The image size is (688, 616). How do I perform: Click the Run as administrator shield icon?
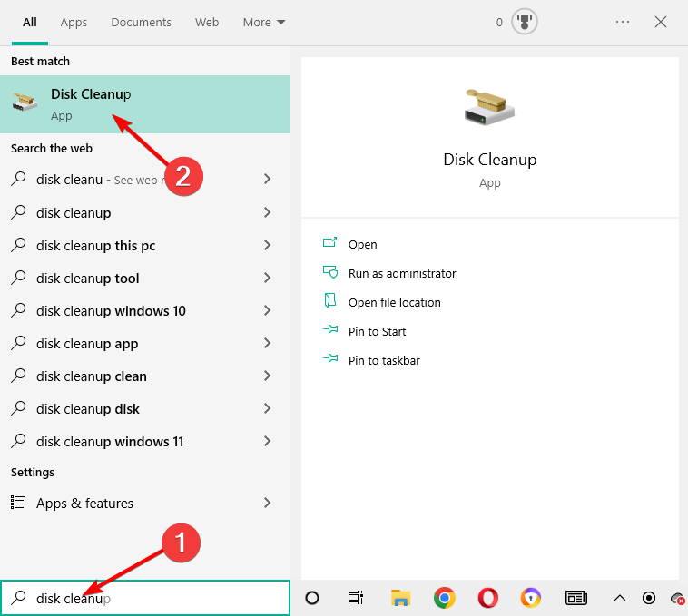click(x=330, y=272)
